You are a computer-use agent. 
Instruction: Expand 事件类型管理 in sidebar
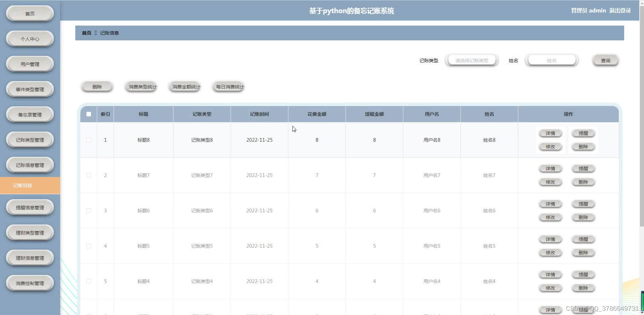pyautogui.click(x=30, y=89)
